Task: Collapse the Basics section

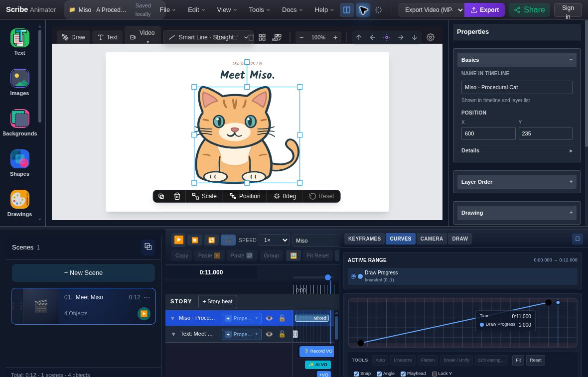Action: tap(517, 60)
